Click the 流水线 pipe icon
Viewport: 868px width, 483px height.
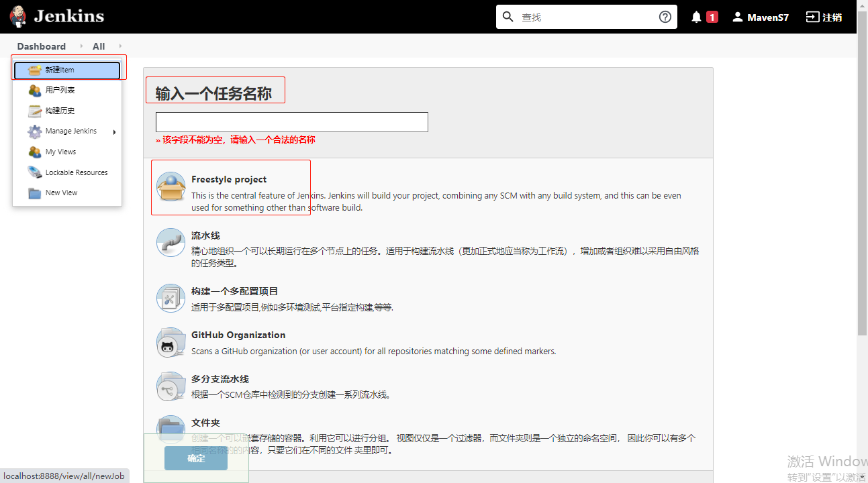pyautogui.click(x=171, y=242)
